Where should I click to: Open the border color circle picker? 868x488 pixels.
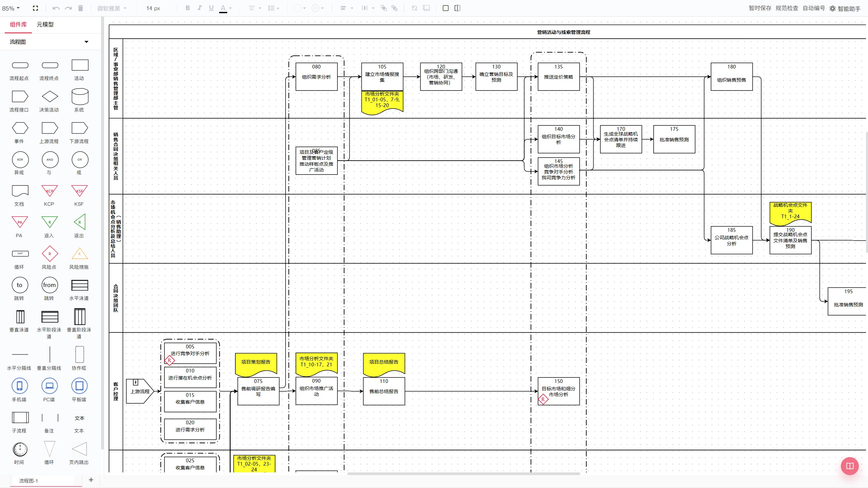click(315, 8)
